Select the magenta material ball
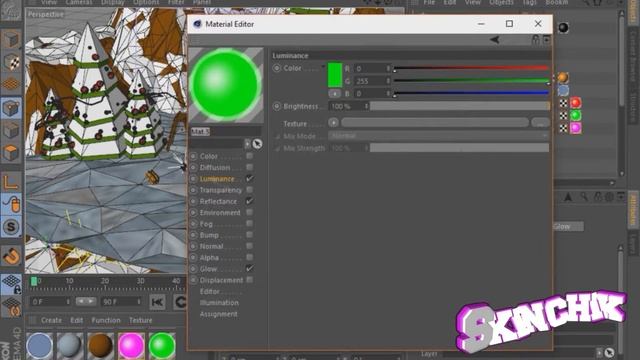Image resolution: width=640 pixels, height=360 pixels. point(131,346)
